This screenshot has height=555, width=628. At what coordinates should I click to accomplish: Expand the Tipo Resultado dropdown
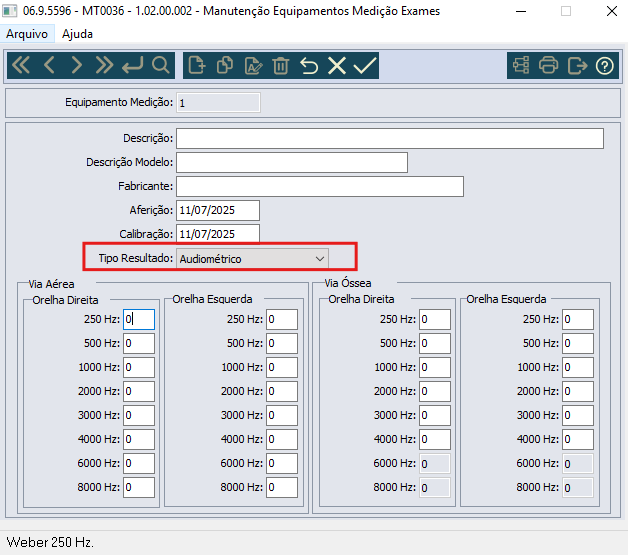[320, 259]
